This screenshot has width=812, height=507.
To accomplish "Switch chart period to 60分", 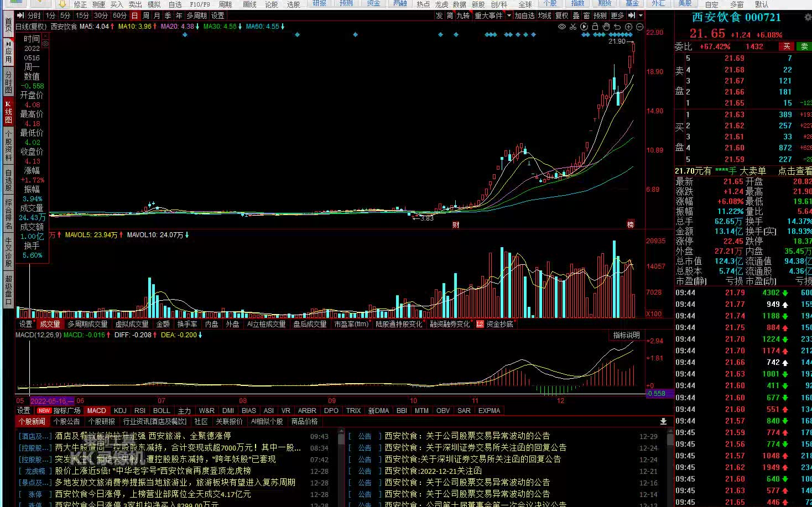I will [x=119, y=15].
